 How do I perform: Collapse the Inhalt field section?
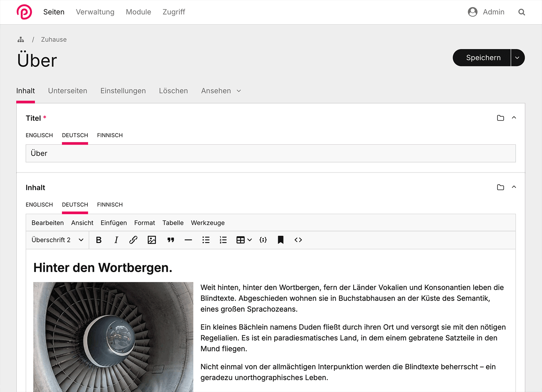514,187
